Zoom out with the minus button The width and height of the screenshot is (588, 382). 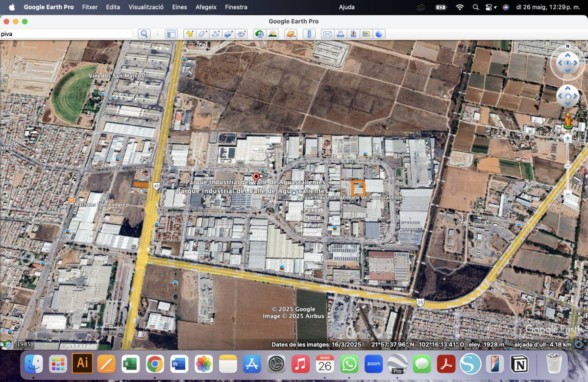tap(568, 195)
